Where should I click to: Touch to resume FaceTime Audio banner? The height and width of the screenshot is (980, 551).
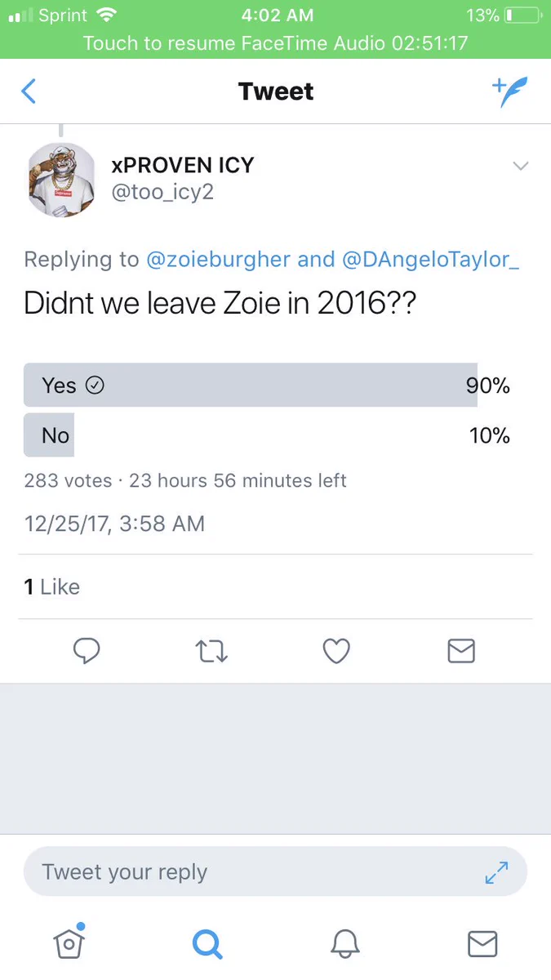coord(275,42)
